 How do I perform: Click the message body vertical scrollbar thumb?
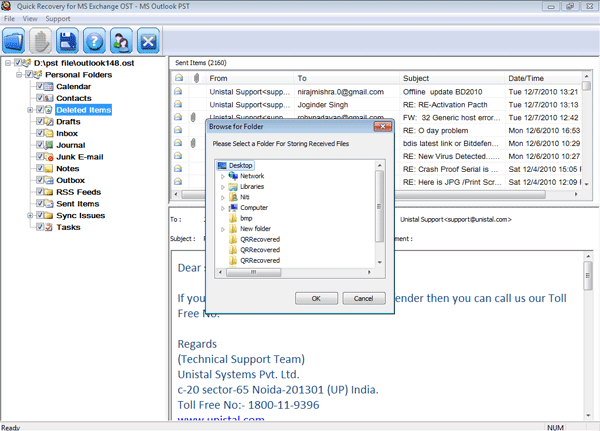click(588, 276)
